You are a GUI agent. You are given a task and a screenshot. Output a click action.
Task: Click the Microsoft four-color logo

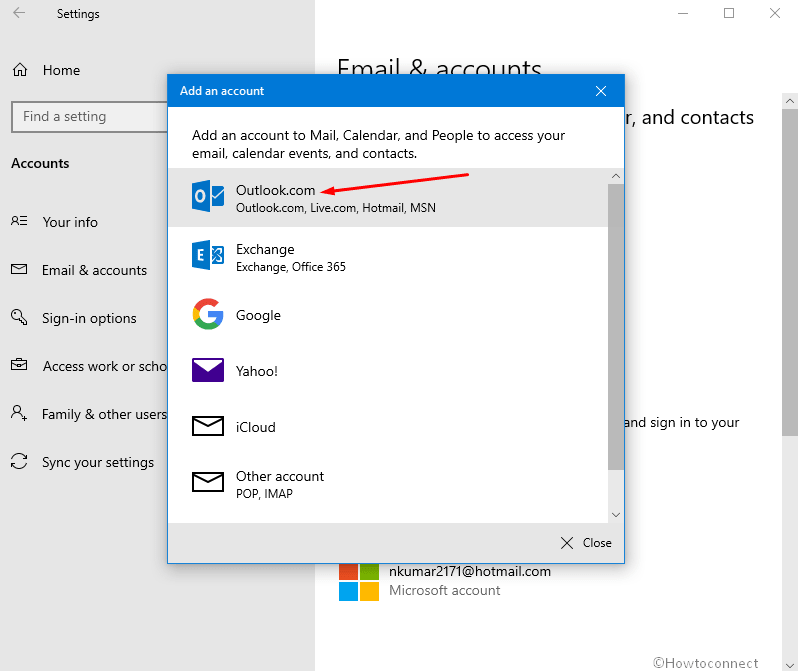click(x=359, y=582)
